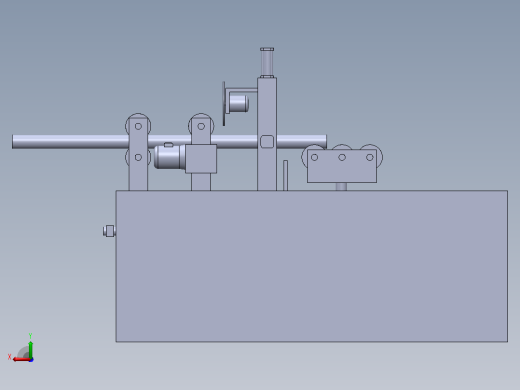The width and height of the screenshot is (520, 390).
Task: Select the large rectangular base box
Action: 312,266
